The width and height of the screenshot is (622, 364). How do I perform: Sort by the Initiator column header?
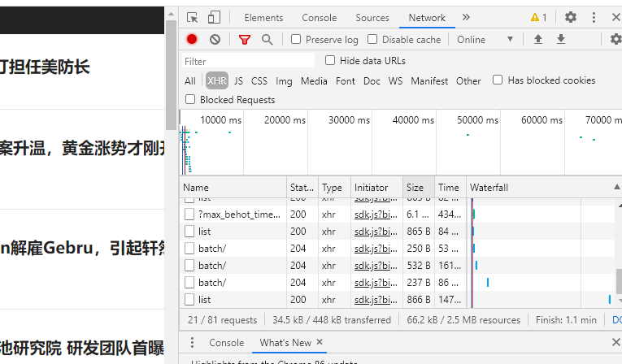pyautogui.click(x=376, y=187)
